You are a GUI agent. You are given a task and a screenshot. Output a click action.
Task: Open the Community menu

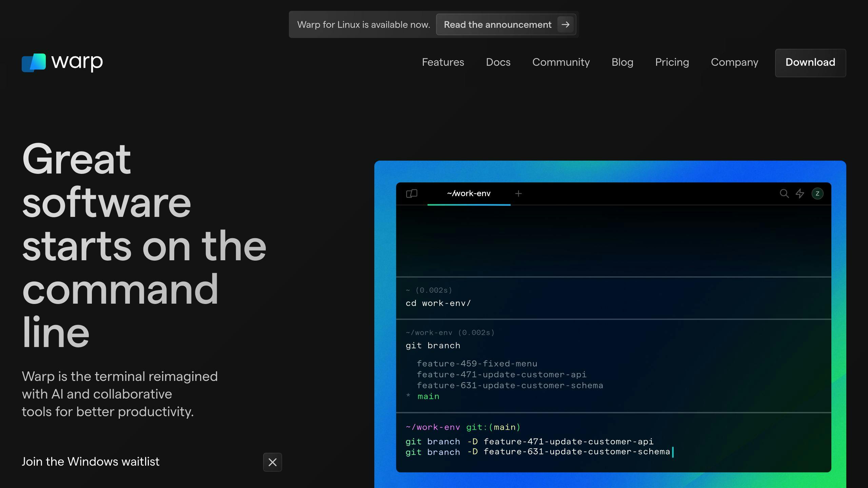pyautogui.click(x=561, y=62)
